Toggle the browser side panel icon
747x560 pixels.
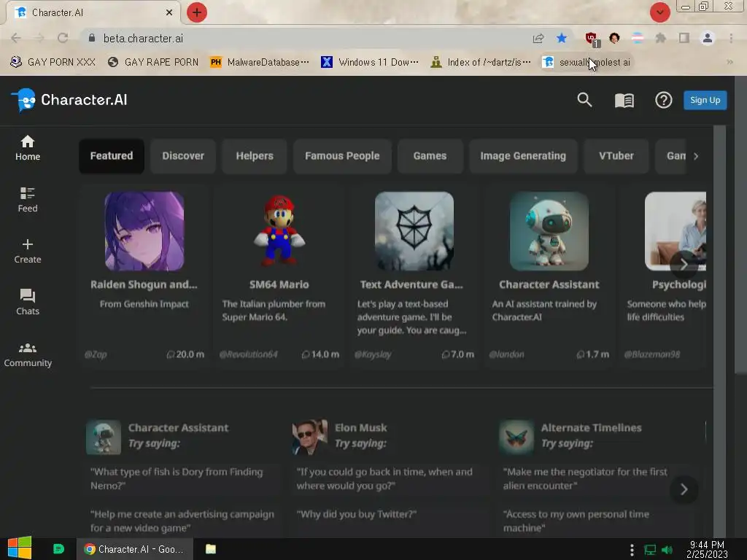tap(684, 38)
